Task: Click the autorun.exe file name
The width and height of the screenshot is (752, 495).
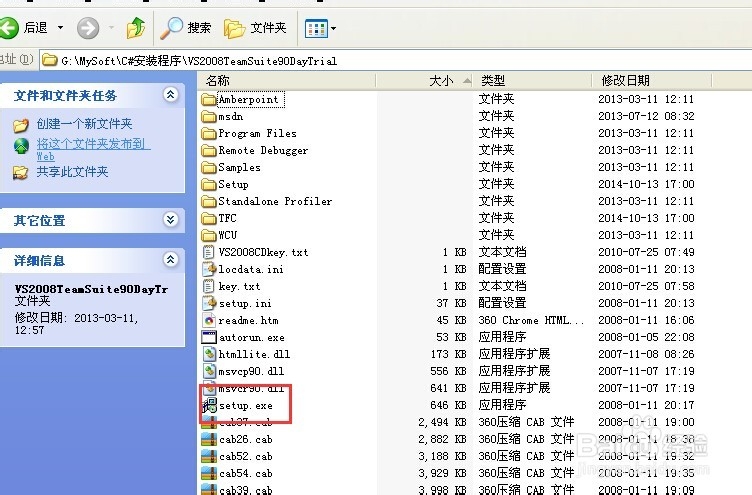Action: [252, 338]
